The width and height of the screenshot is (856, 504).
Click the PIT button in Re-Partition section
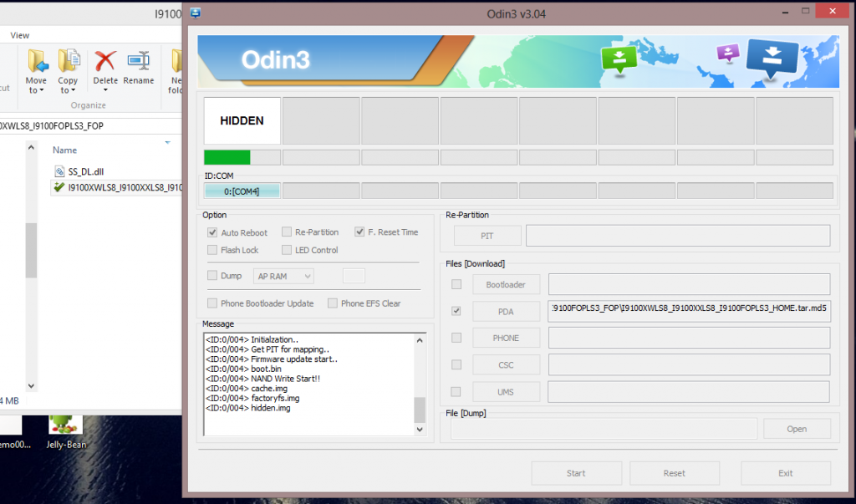[x=487, y=235]
